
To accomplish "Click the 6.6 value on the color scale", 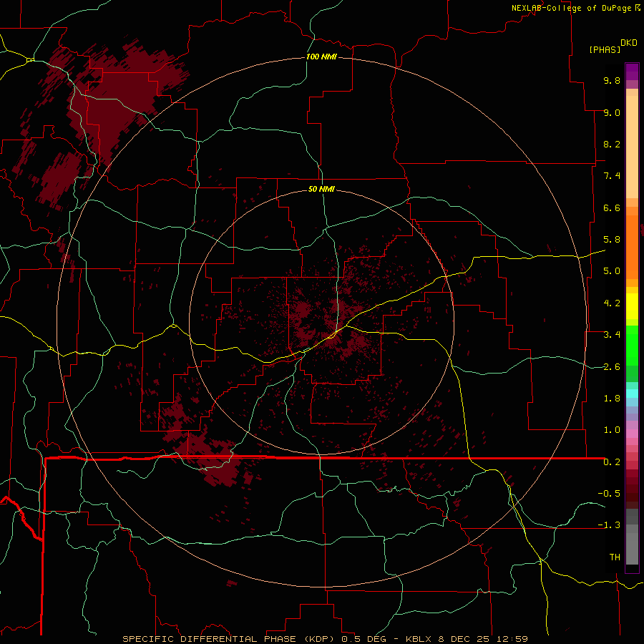I will 612,208.
